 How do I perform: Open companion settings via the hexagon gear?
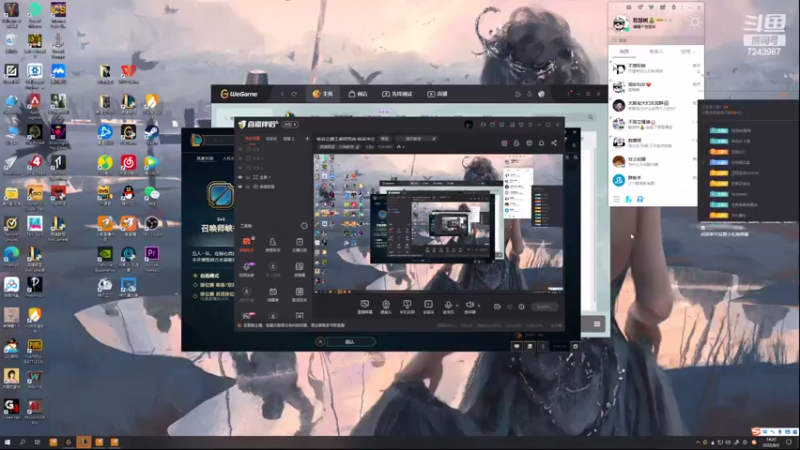coord(521,307)
